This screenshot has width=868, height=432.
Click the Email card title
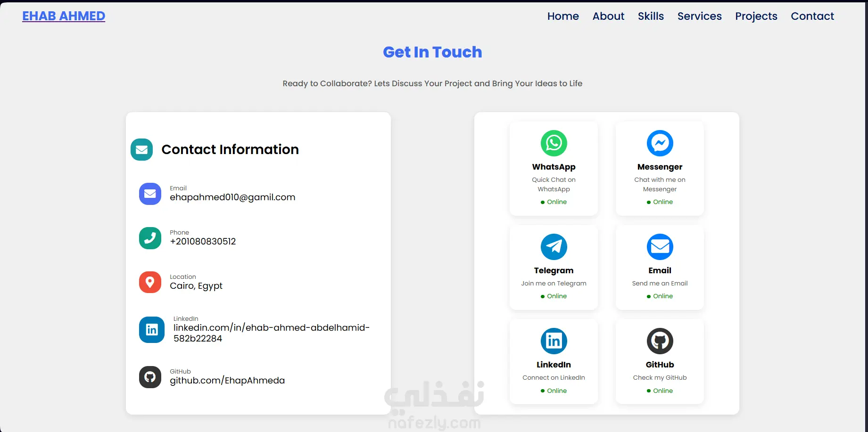660,270
